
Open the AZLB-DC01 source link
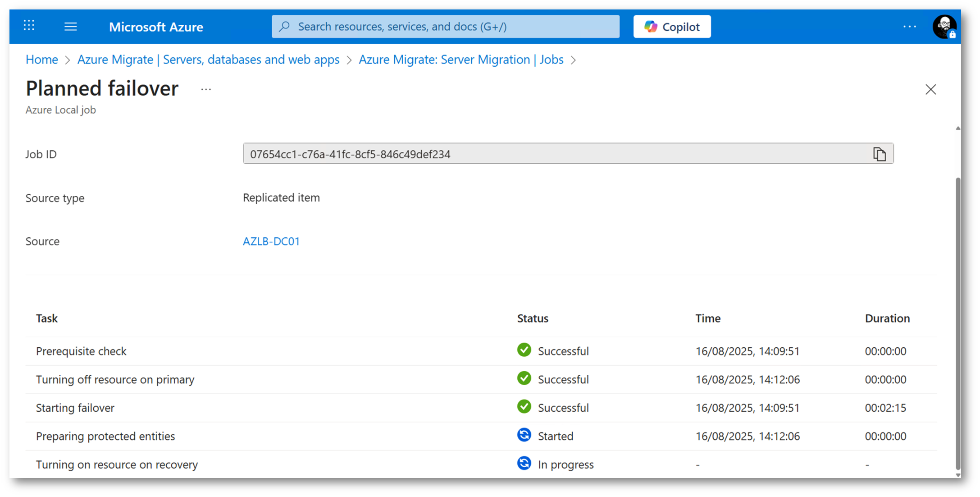pyautogui.click(x=271, y=241)
